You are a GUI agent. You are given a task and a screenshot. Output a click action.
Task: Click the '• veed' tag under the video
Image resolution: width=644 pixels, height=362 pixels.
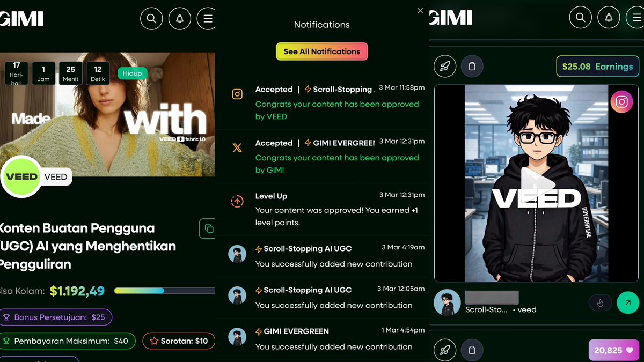524,309
